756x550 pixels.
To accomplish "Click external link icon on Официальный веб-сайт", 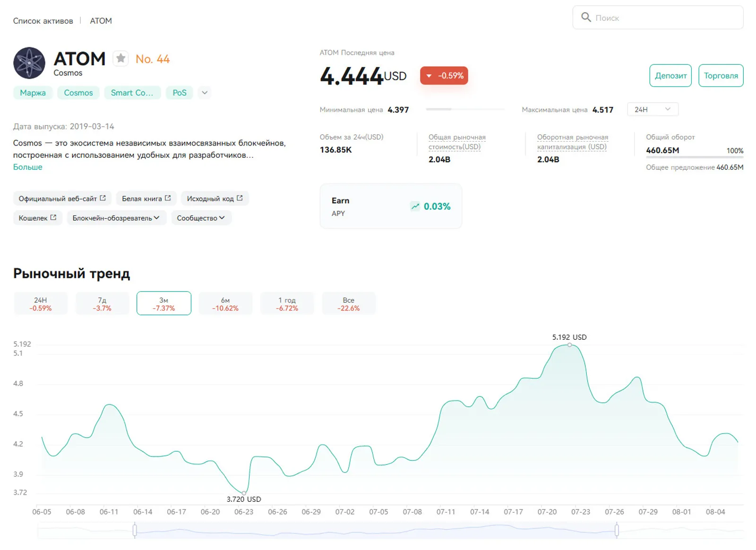I will click(103, 198).
